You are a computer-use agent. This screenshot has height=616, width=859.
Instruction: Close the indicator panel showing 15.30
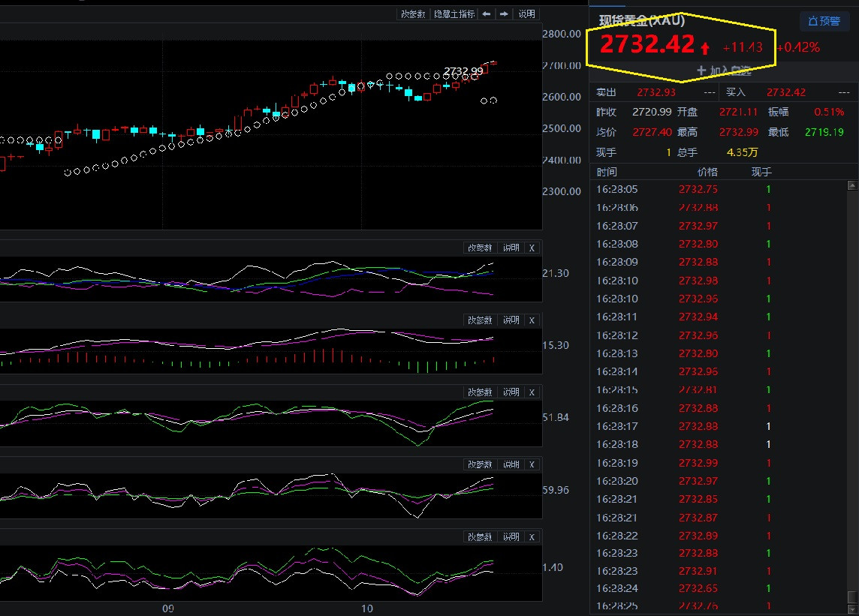tap(532, 320)
